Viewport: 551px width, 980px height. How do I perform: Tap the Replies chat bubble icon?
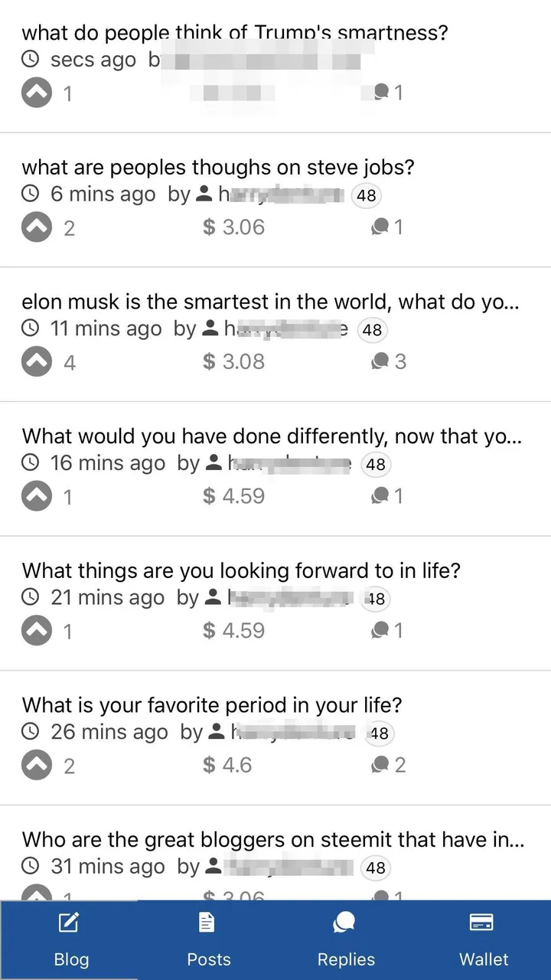coord(344,923)
